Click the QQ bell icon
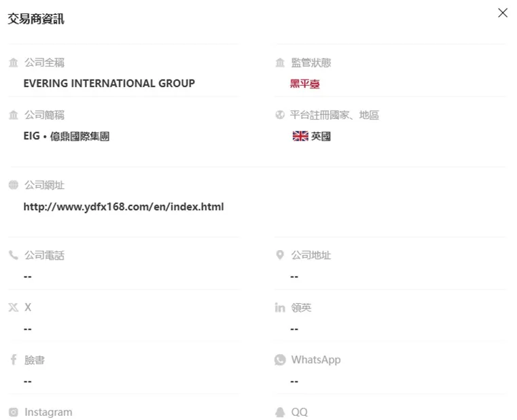This screenshot has width=517, height=420. tap(280, 412)
